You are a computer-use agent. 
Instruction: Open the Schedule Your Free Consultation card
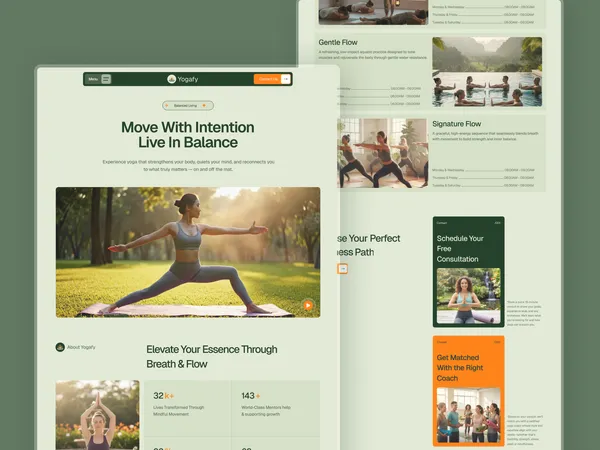[468, 272]
